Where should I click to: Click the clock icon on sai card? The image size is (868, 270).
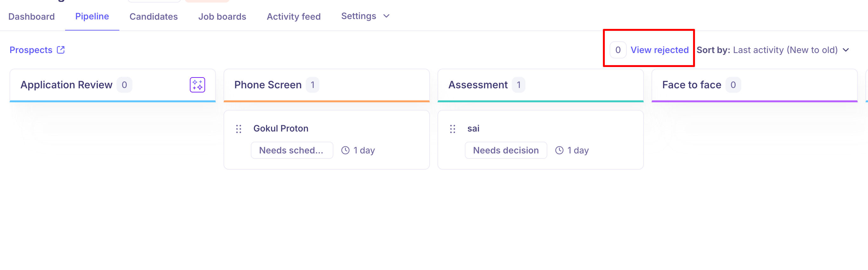pos(559,150)
